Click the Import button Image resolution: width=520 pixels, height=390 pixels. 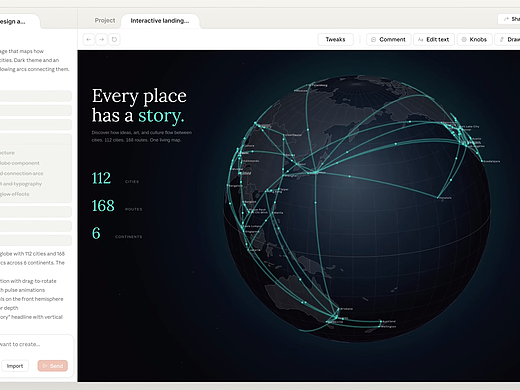tap(15, 366)
